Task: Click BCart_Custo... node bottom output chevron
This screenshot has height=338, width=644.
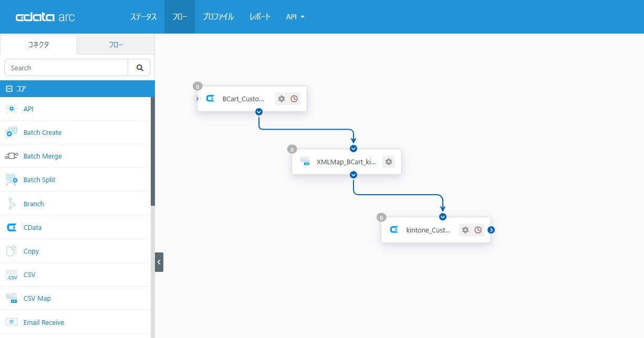Action: click(259, 112)
